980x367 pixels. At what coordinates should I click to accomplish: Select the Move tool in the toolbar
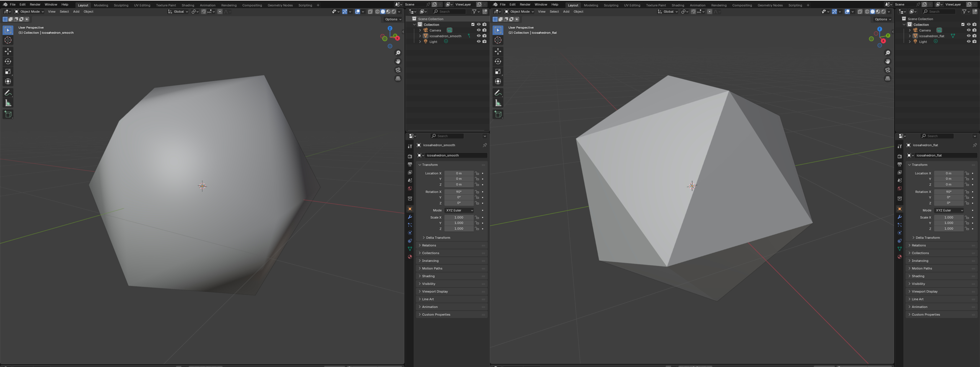pyautogui.click(x=8, y=51)
